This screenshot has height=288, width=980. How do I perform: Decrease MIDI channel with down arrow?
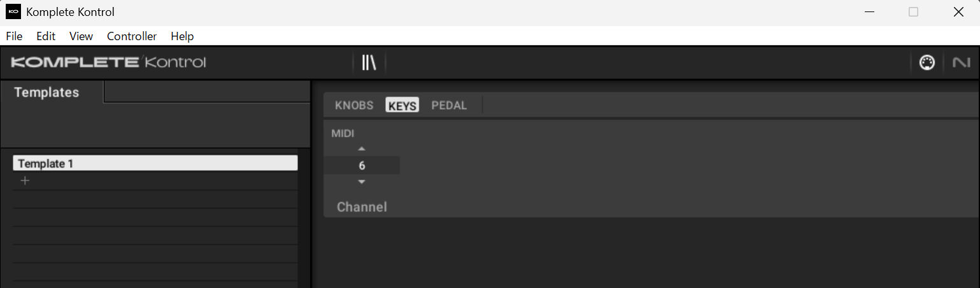[x=362, y=182]
